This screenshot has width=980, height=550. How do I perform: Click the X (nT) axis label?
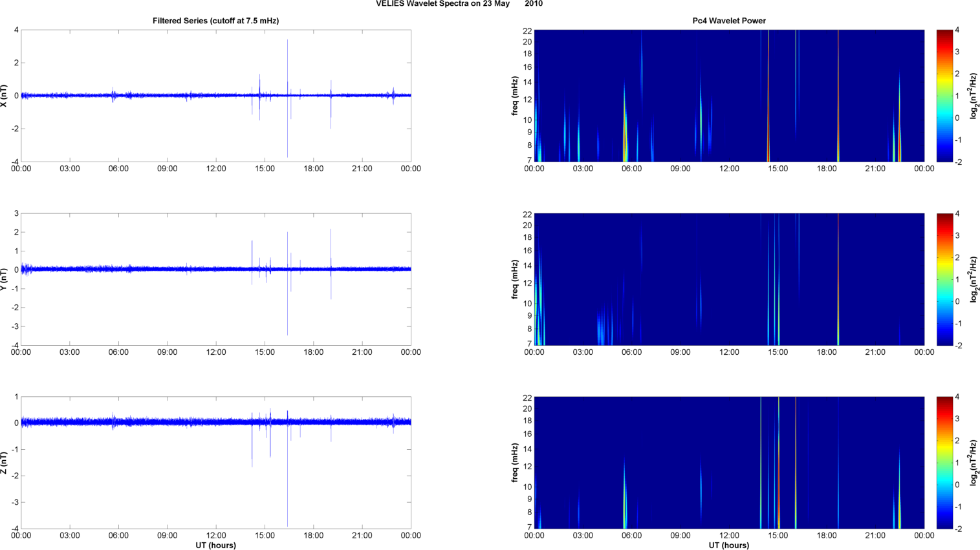(4, 96)
